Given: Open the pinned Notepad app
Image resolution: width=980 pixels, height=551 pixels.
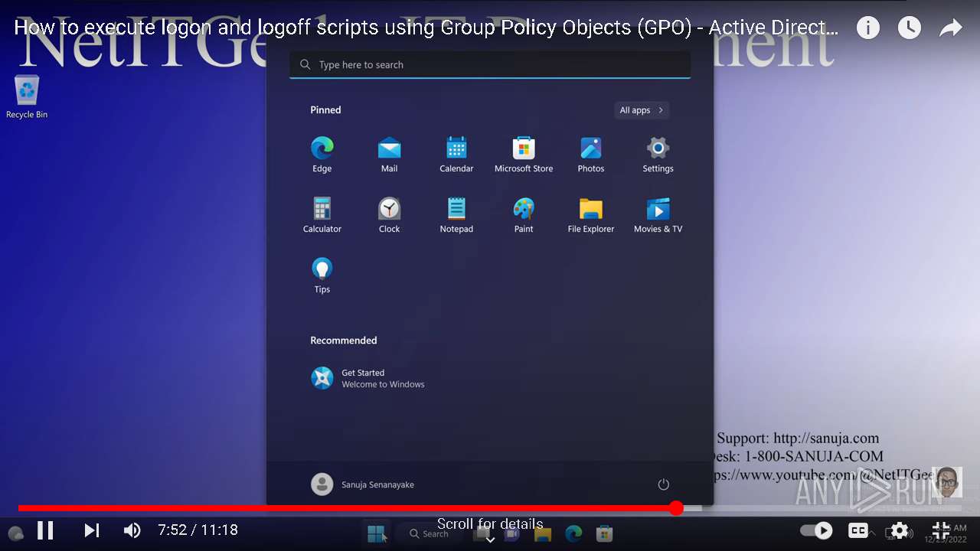Looking at the screenshot, I should 456,215.
